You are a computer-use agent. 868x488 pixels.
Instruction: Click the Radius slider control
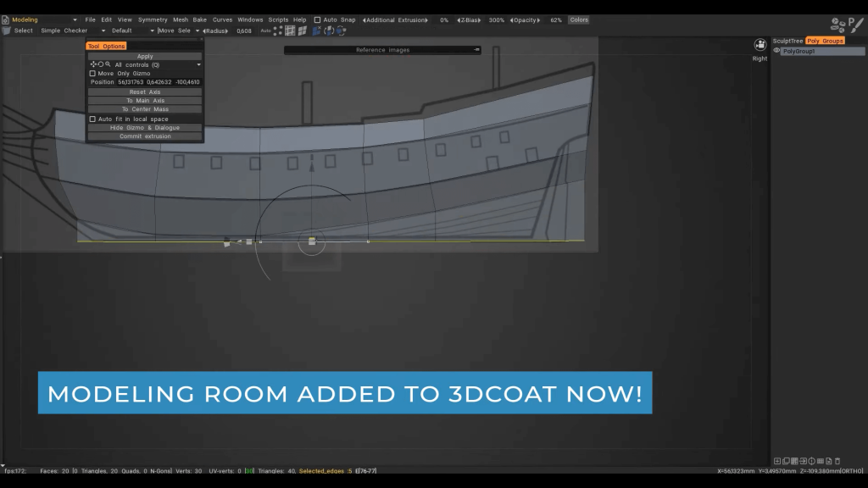coord(215,31)
